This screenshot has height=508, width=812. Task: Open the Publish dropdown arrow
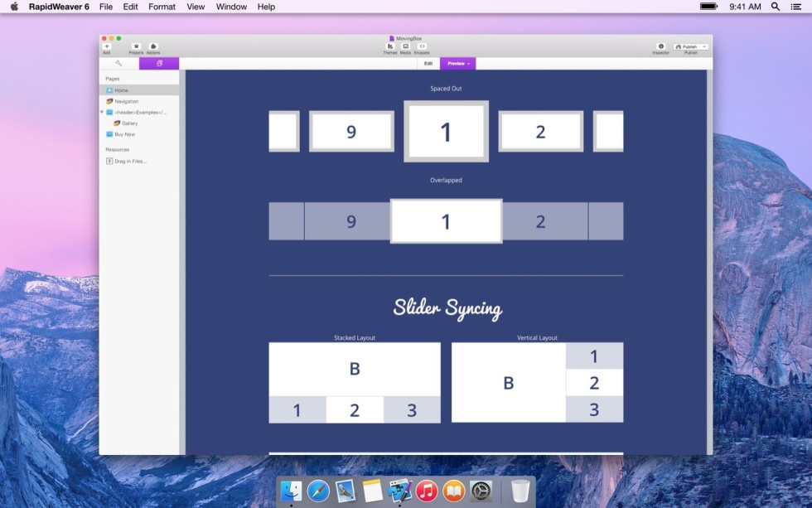[704, 46]
